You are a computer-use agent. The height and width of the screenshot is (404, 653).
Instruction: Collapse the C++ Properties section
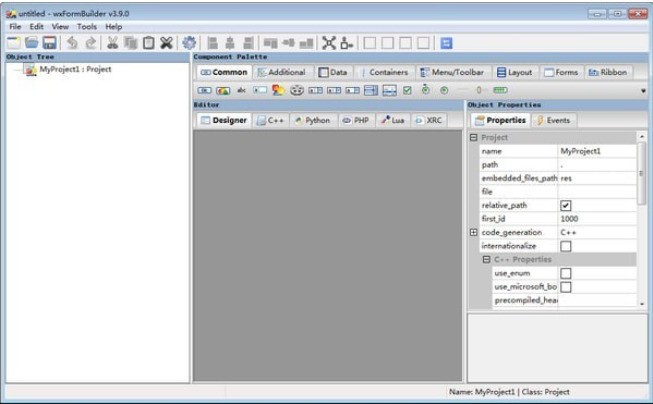(x=486, y=259)
